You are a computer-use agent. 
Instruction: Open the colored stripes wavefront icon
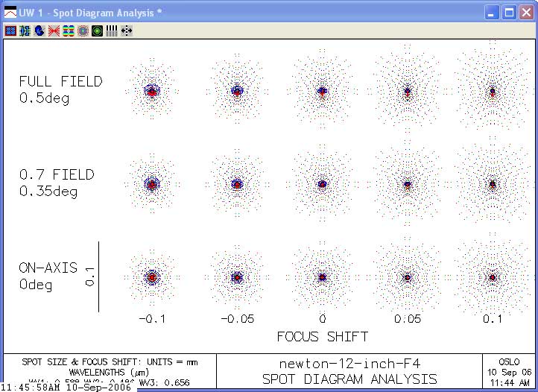click(68, 31)
